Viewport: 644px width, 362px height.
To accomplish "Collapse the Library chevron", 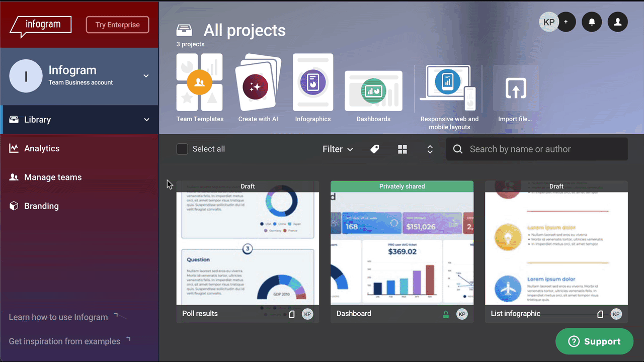I will [x=147, y=120].
